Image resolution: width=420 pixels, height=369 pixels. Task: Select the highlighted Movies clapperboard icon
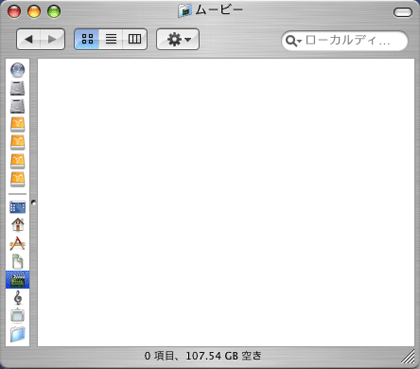(18, 280)
